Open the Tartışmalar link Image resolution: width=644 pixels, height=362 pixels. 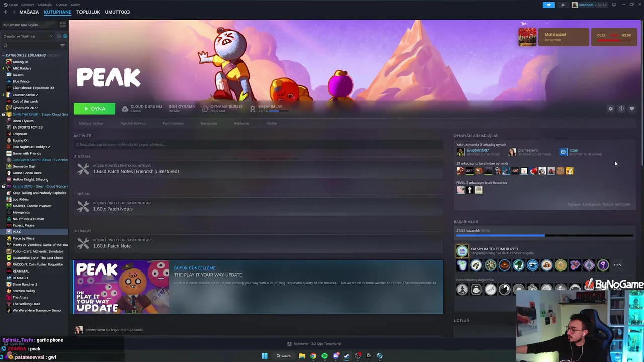coord(209,123)
